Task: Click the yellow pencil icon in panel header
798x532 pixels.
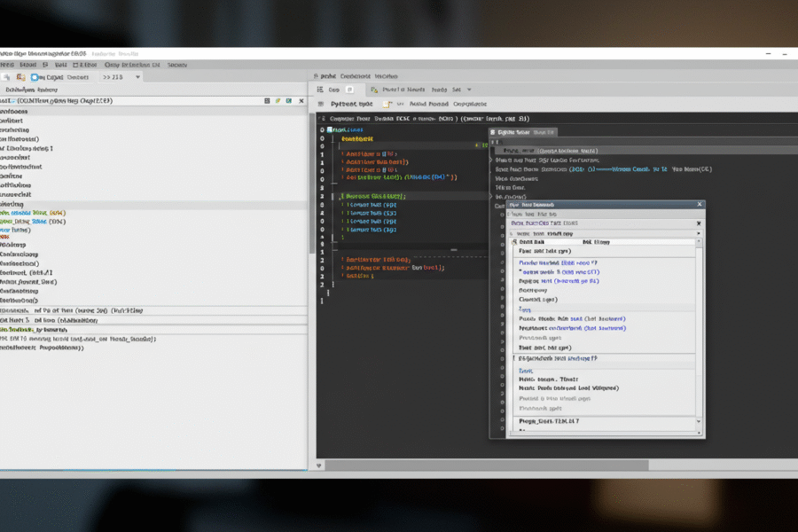Action: pos(278,101)
